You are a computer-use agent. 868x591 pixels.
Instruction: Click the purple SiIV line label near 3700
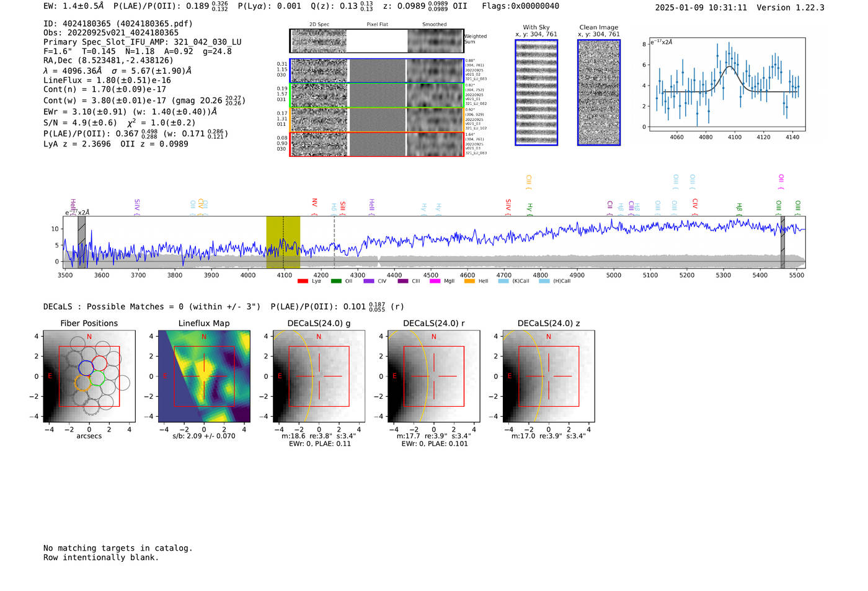coord(136,207)
